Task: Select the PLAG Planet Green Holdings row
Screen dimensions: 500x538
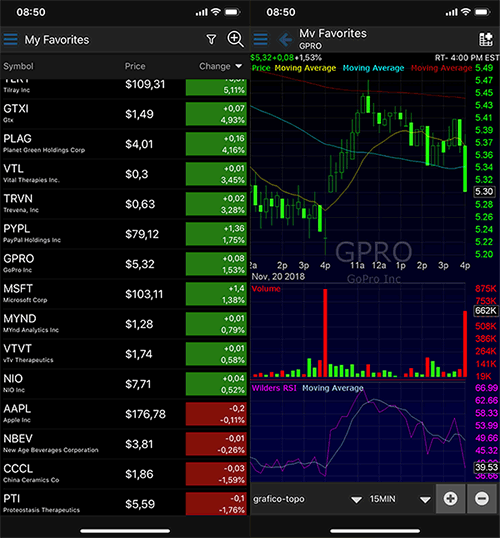Action: [x=125, y=144]
